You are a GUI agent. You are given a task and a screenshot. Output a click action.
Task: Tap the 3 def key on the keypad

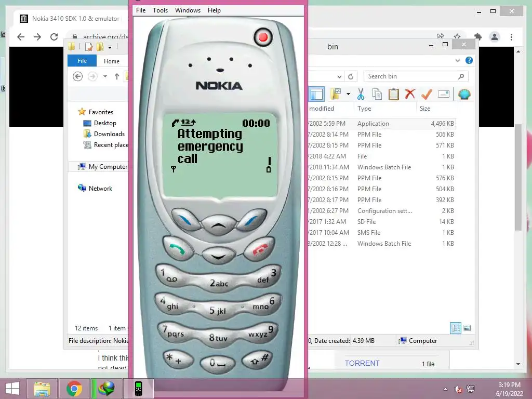(267, 276)
